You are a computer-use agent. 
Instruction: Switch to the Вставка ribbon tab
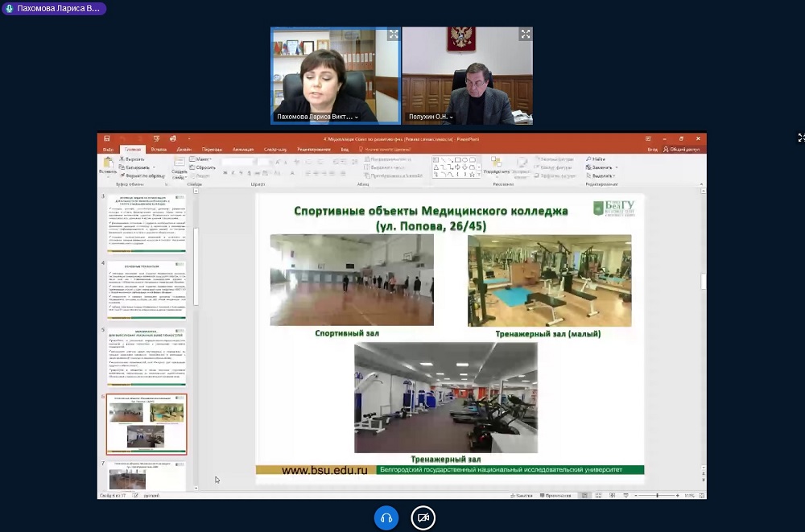coord(159,149)
